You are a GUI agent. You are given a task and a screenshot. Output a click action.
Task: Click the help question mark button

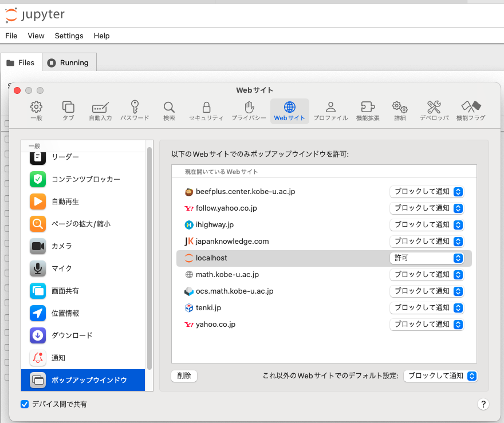[483, 404]
